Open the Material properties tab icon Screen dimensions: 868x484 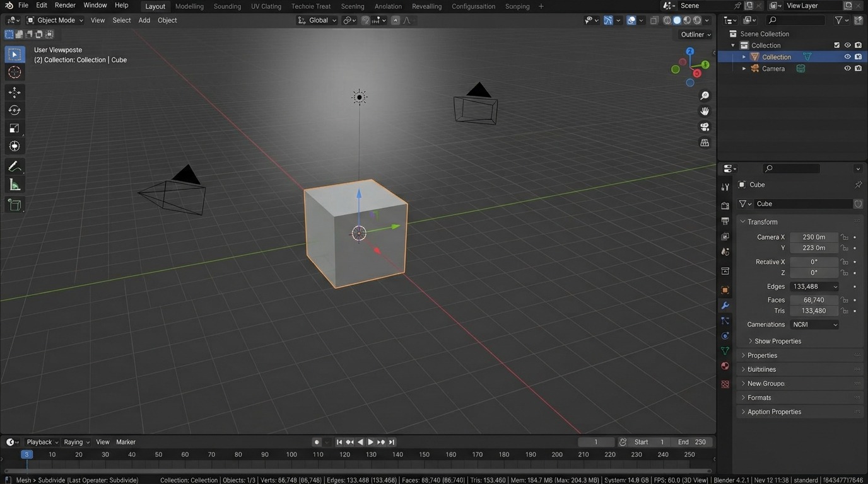click(x=725, y=366)
